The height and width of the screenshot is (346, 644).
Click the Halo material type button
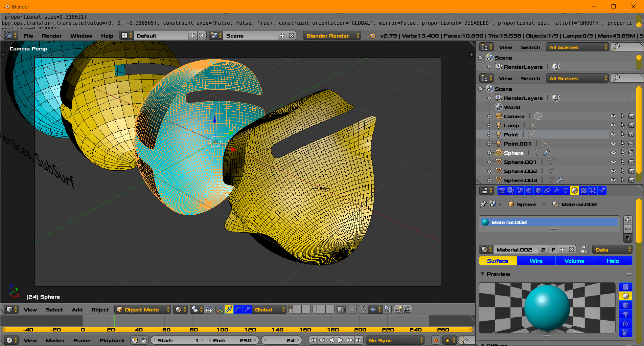[x=613, y=261]
